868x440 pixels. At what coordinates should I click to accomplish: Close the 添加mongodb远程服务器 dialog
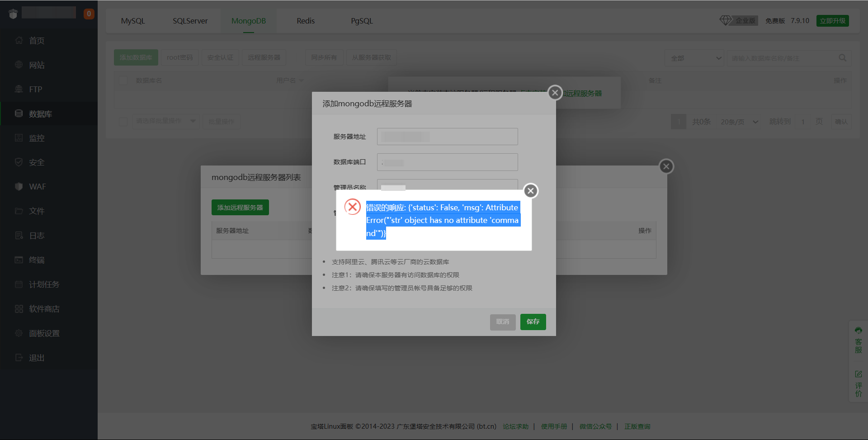point(555,93)
